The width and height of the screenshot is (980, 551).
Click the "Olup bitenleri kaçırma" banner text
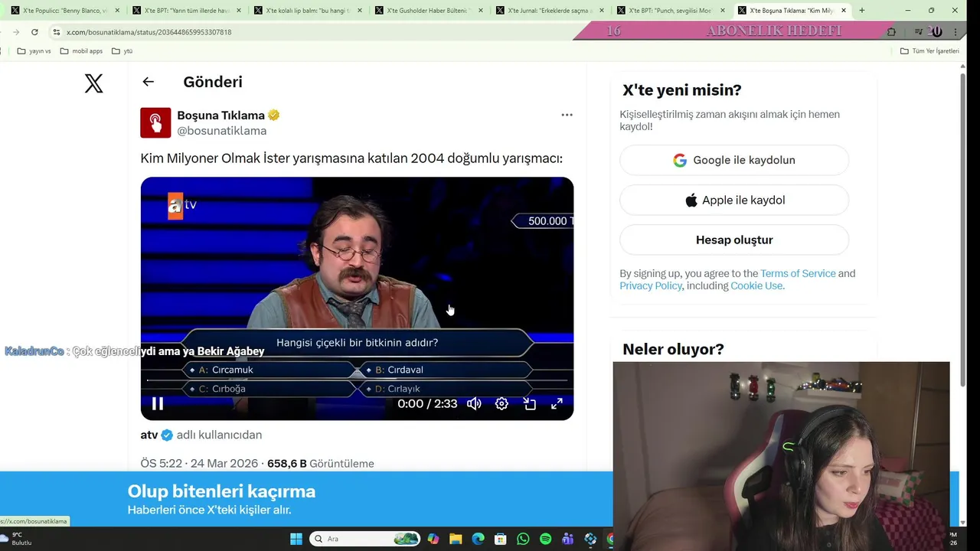click(221, 491)
